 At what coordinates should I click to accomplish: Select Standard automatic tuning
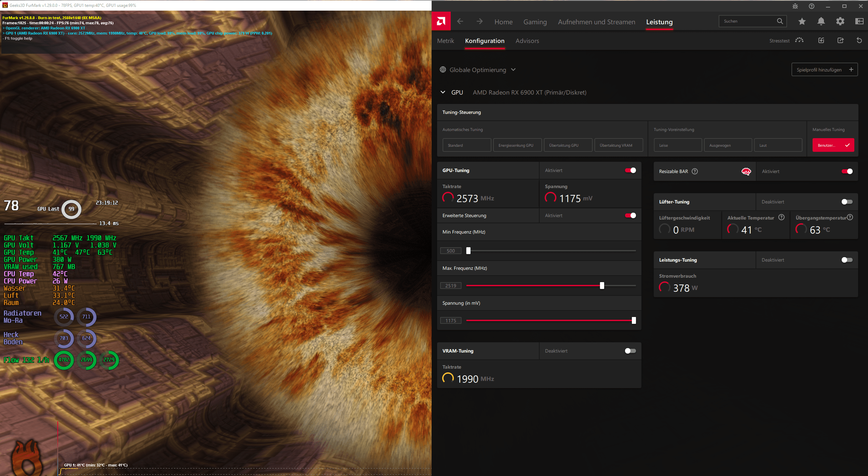point(467,145)
